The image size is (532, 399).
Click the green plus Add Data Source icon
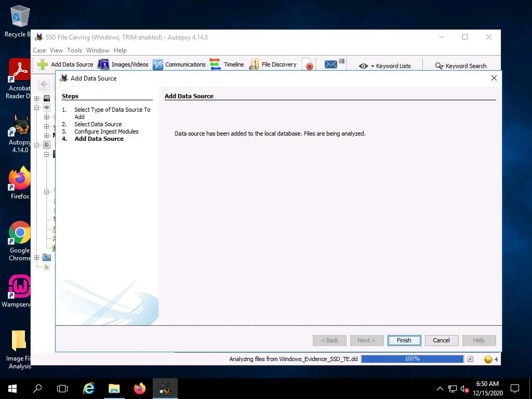[43, 64]
